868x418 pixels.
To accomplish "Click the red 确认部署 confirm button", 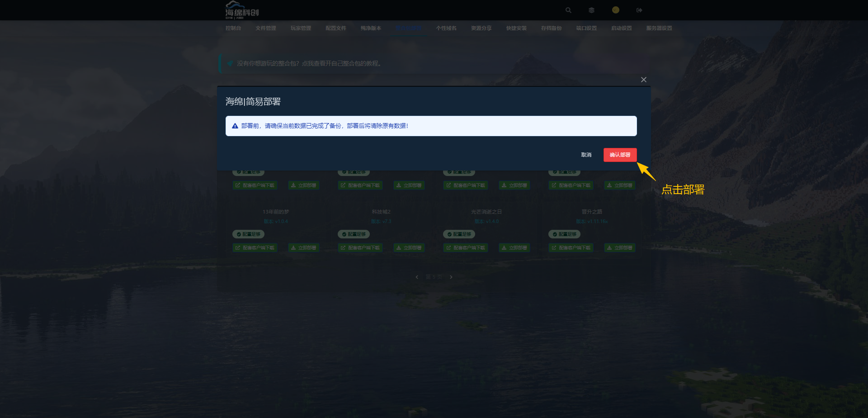I will coord(620,155).
